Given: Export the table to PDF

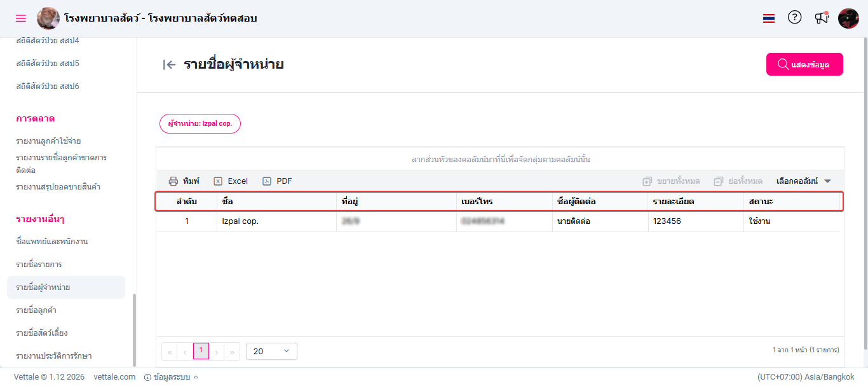Looking at the screenshot, I should (x=278, y=181).
